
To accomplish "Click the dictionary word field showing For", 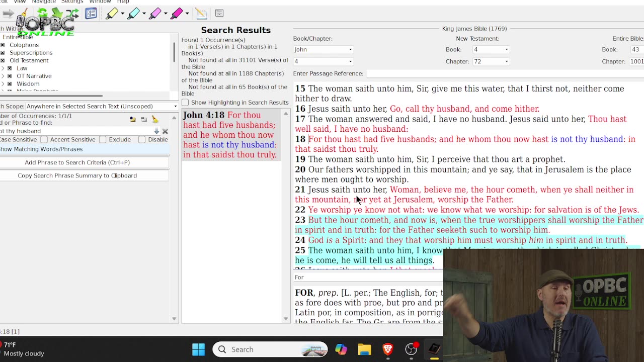I will 368,278.
